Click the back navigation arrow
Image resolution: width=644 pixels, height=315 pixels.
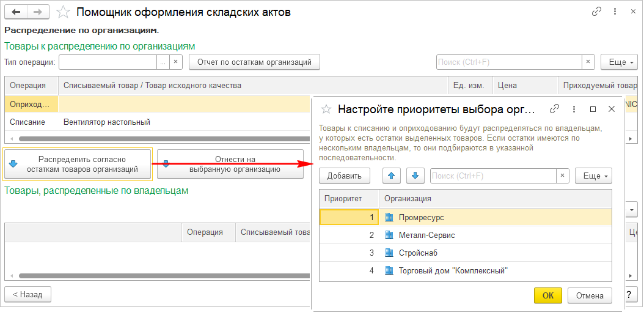[x=16, y=12]
